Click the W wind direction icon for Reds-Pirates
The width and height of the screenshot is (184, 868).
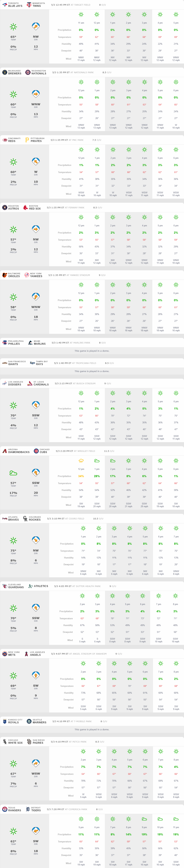click(36, 161)
